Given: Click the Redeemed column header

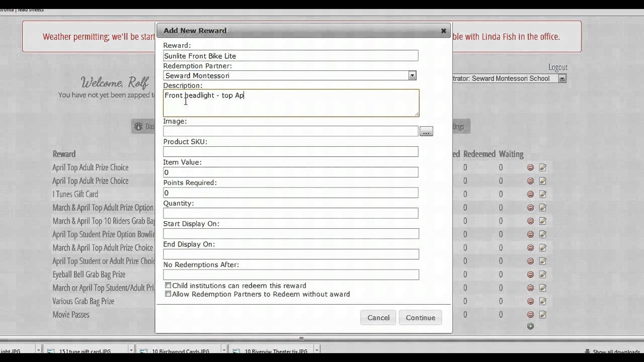Looking at the screenshot, I should click(x=479, y=154).
